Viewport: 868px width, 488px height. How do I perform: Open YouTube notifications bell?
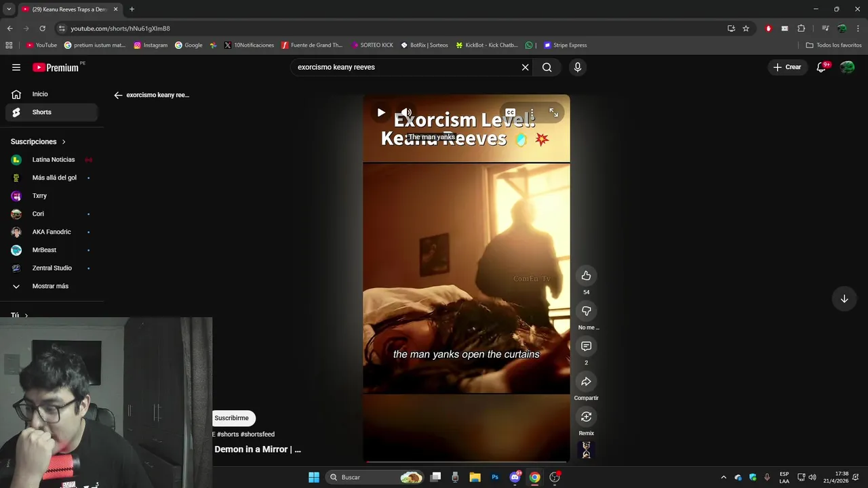tap(822, 67)
